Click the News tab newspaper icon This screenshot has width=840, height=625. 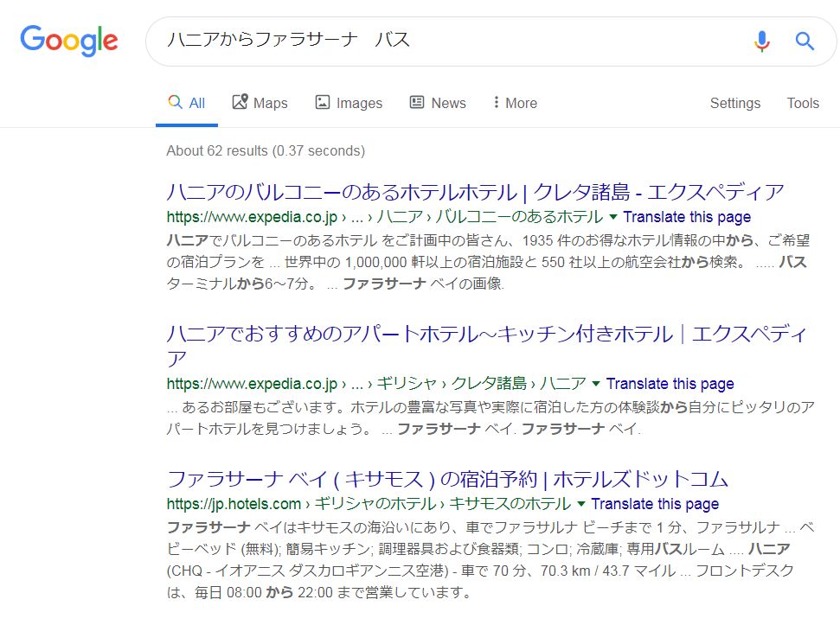point(417,102)
